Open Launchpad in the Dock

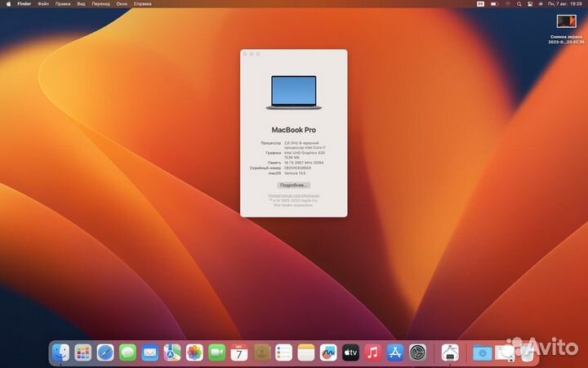point(82,353)
